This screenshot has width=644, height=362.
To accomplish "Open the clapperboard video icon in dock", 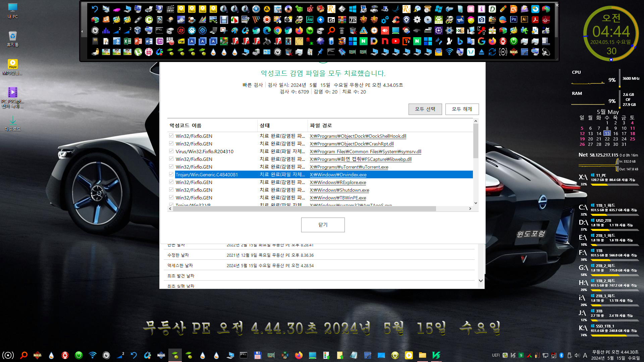I will [170, 9].
